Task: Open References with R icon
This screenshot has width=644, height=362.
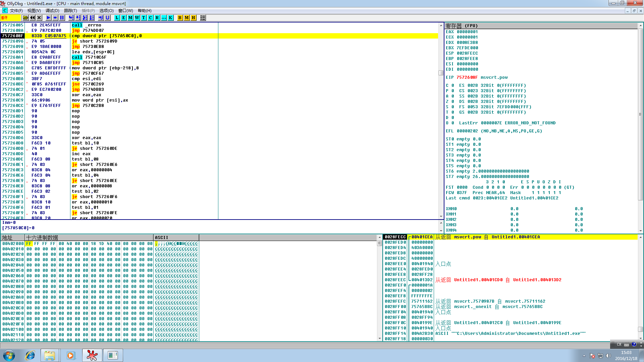Action: click(157, 18)
